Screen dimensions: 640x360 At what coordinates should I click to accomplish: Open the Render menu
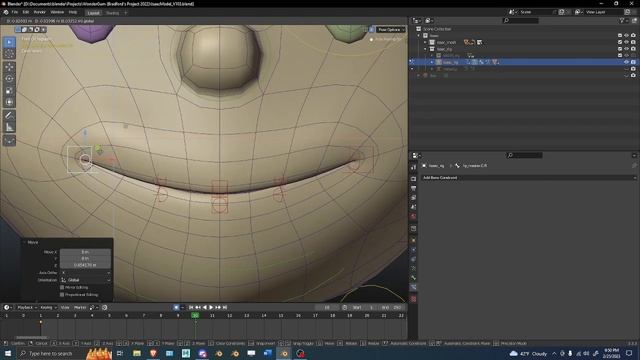(40, 12)
